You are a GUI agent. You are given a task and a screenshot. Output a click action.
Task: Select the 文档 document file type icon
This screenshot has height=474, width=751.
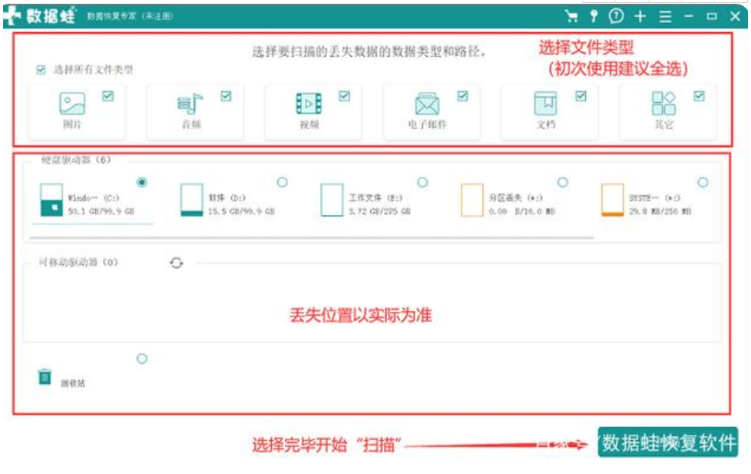(x=546, y=103)
